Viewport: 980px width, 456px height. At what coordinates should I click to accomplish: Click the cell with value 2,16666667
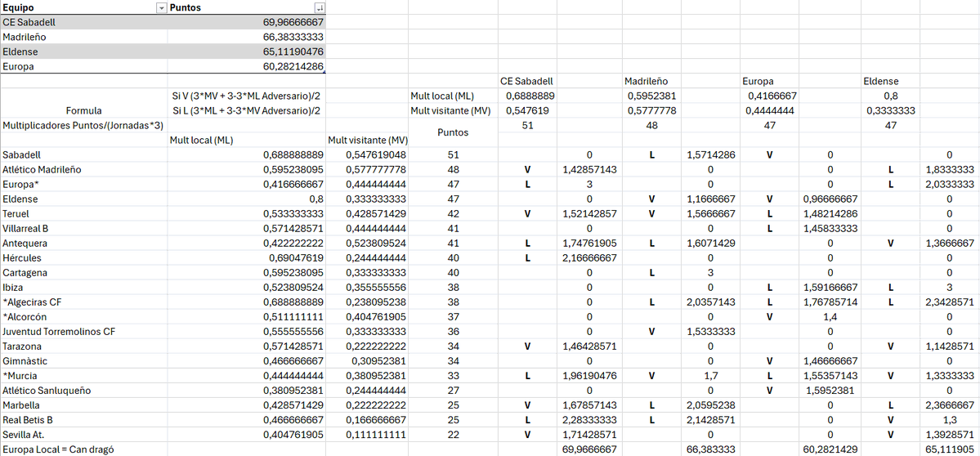(x=589, y=258)
